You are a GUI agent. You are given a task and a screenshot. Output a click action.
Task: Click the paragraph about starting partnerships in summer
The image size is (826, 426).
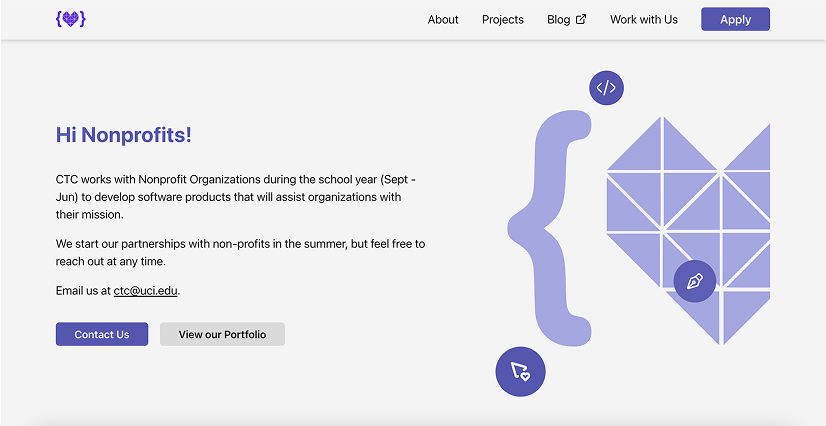240,252
